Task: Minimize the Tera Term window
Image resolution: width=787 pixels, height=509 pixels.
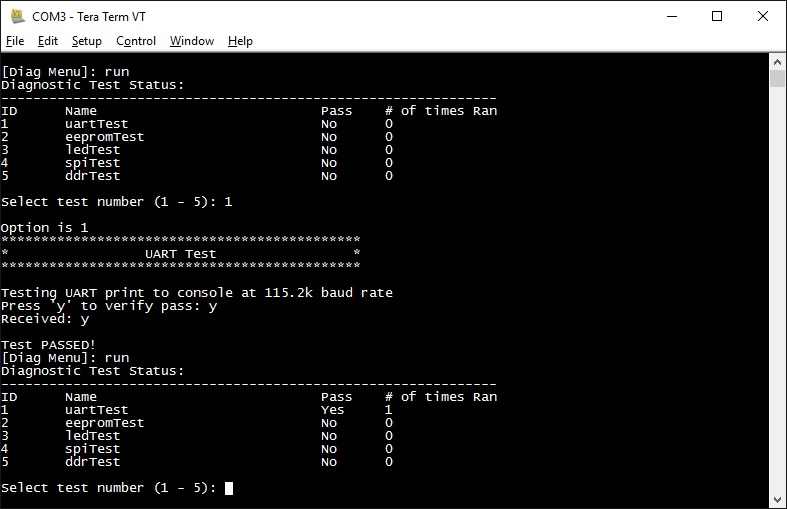Action: pyautogui.click(x=670, y=16)
